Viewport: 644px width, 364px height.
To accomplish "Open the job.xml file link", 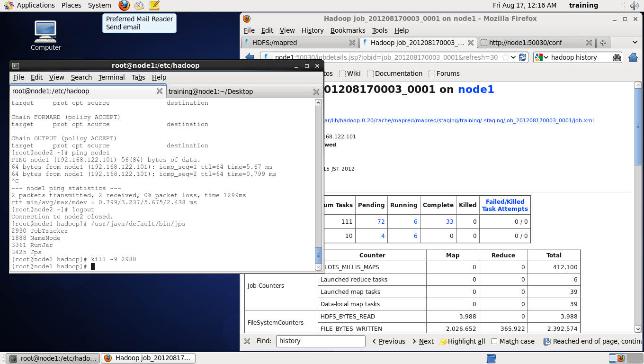I will coord(458,120).
